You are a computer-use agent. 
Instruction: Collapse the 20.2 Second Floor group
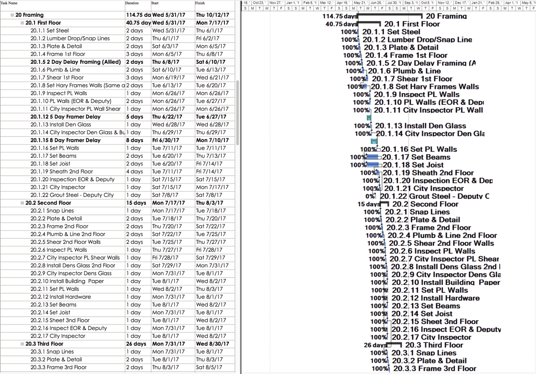click(x=22, y=203)
